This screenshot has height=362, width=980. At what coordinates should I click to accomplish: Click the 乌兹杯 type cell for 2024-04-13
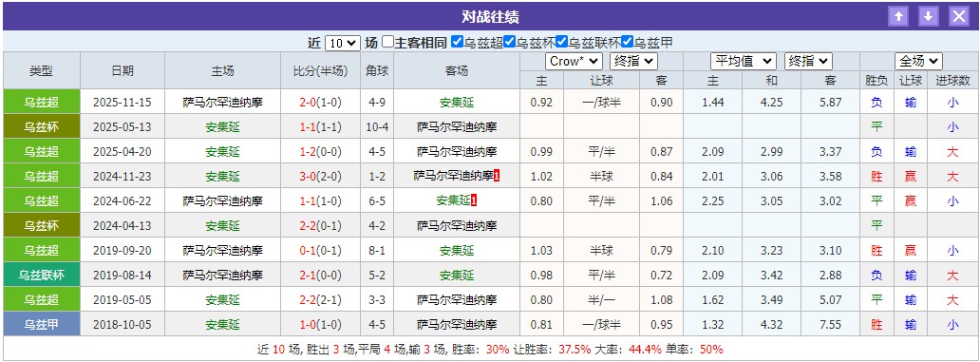click(x=41, y=226)
